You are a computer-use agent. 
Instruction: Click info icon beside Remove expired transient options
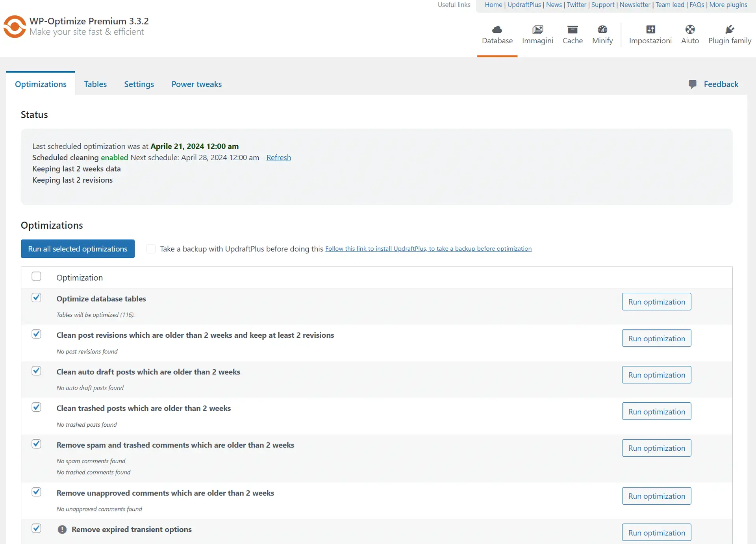[x=62, y=530]
